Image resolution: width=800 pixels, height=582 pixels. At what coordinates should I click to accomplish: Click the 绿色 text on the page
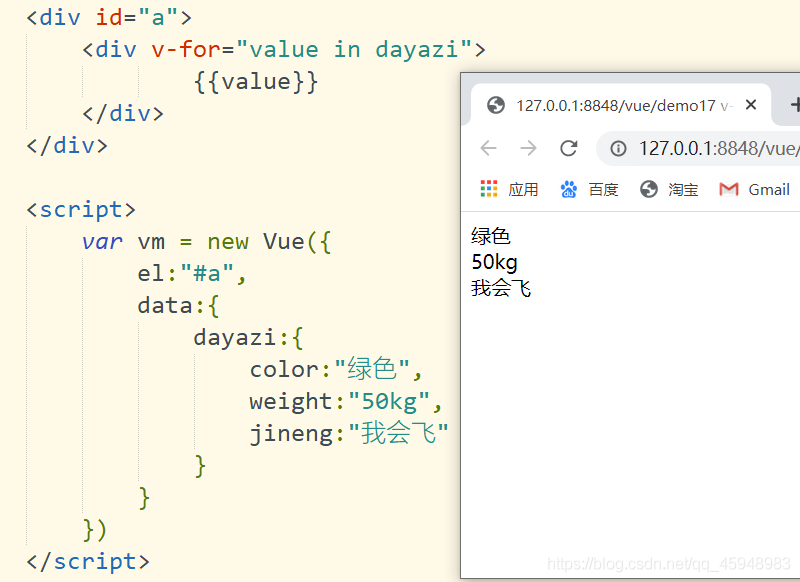(491, 236)
